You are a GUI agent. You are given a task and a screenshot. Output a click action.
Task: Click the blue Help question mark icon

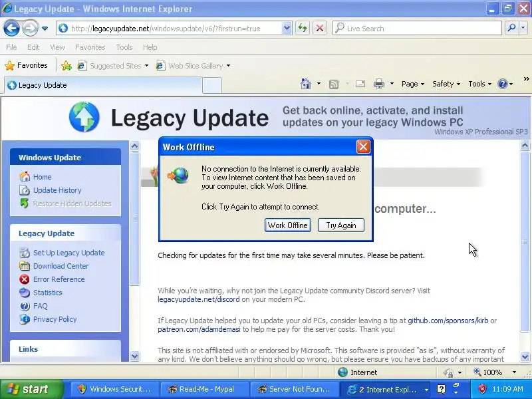click(502, 84)
